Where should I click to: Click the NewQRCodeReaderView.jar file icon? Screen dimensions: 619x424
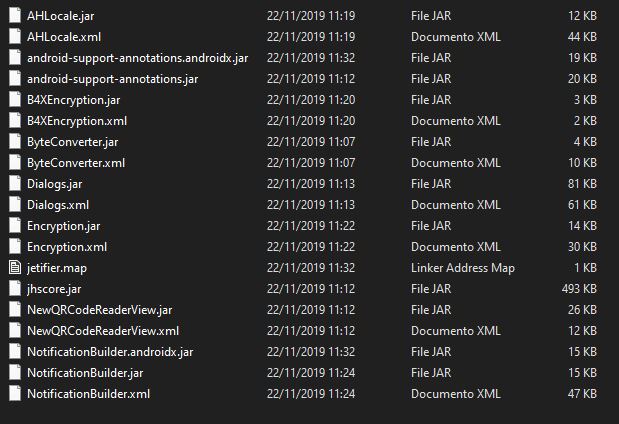point(14,310)
